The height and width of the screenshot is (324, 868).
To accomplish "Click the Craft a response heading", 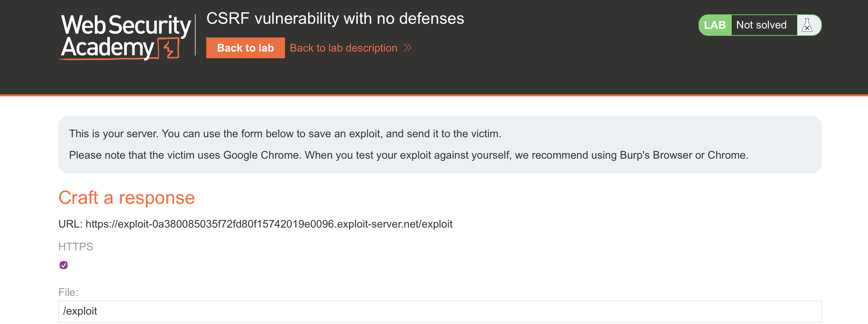I will 126,197.
